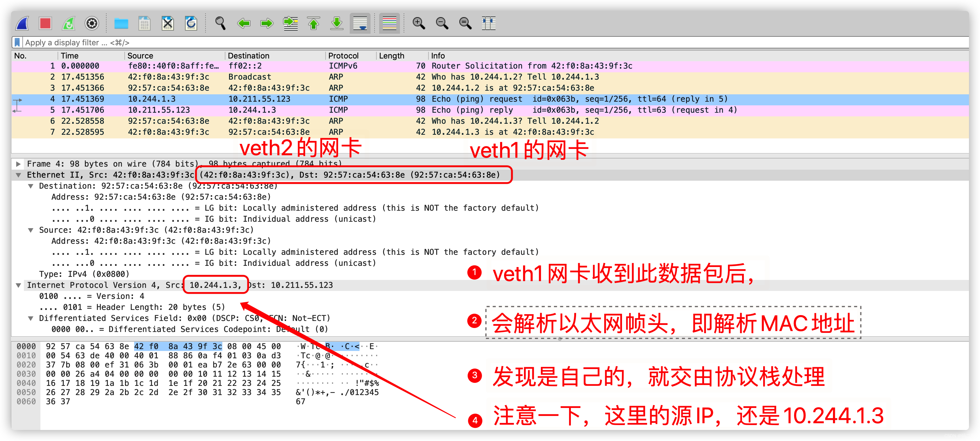
Task: Reset text to normal size icon
Action: (x=465, y=23)
